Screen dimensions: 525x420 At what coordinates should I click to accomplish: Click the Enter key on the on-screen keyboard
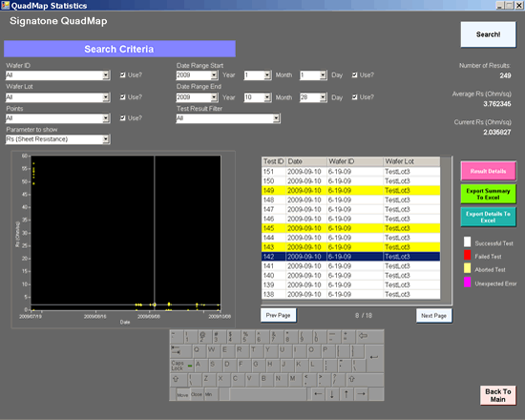tap(374, 358)
